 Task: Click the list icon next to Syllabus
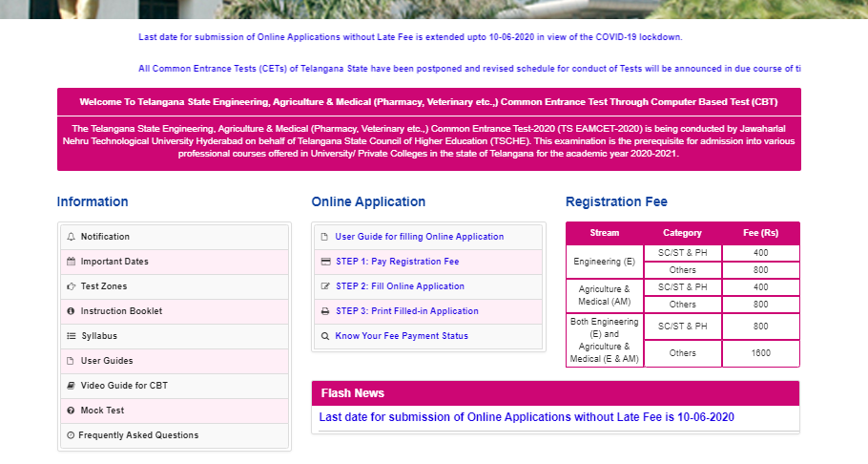click(71, 336)
